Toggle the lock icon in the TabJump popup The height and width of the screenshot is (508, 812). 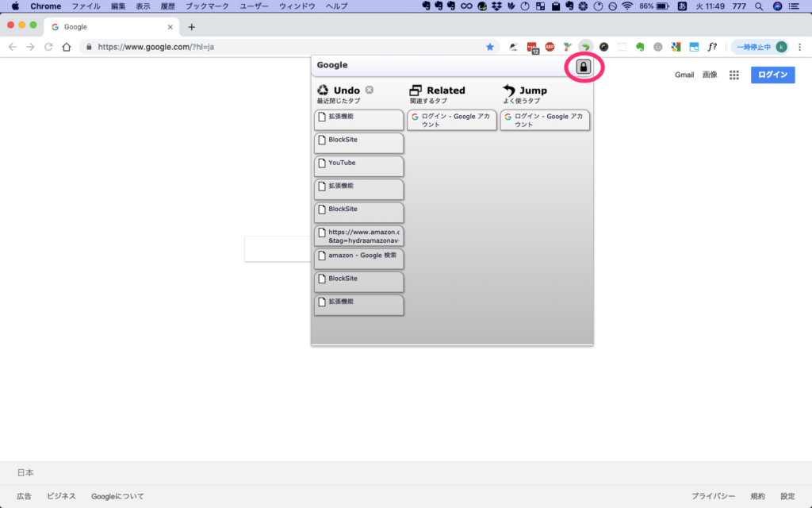click(584, 67)
